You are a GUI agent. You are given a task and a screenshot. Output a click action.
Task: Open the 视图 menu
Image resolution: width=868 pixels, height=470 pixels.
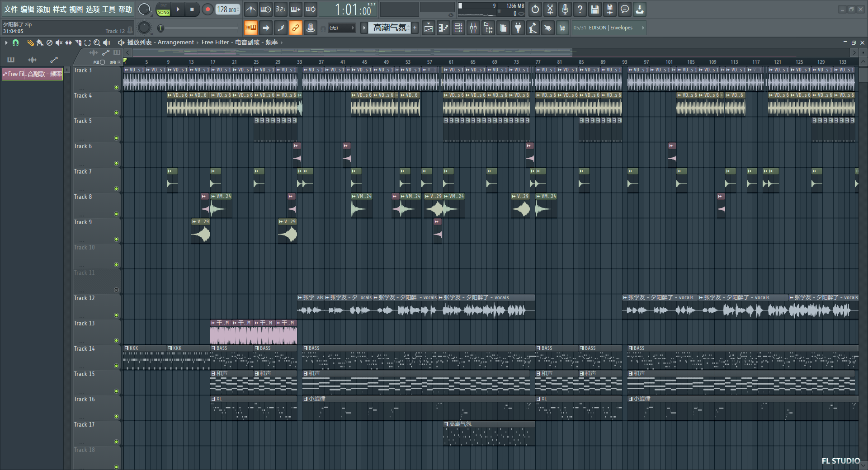pos(76,9)
